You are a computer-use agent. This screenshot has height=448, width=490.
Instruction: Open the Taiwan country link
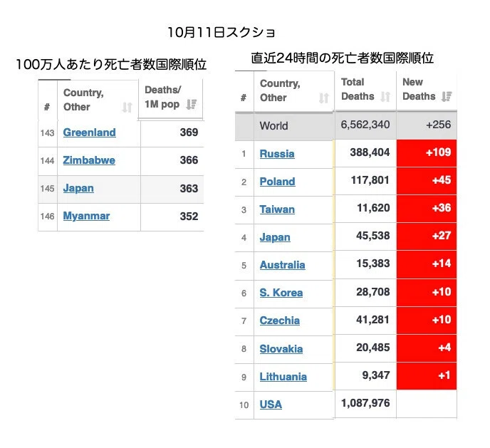[277, 209]
